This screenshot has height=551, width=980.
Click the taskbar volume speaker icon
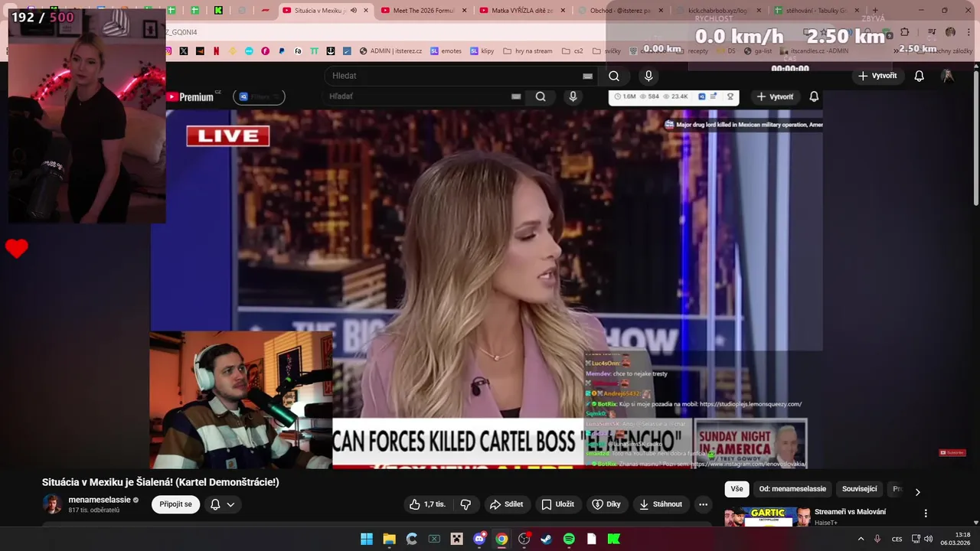pos(928,539)
